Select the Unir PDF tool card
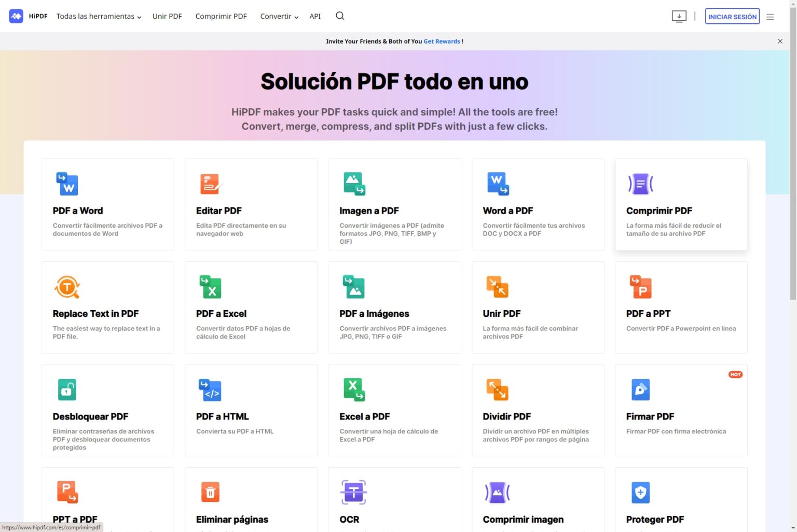This screenshot has width=797, height=532. click(x=538, y=307)
